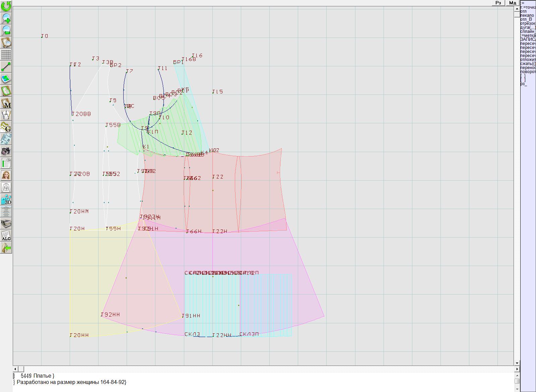Click the exit door arrow icon
The height and width of the screenshot is (392, 536).
pos(6,248)
